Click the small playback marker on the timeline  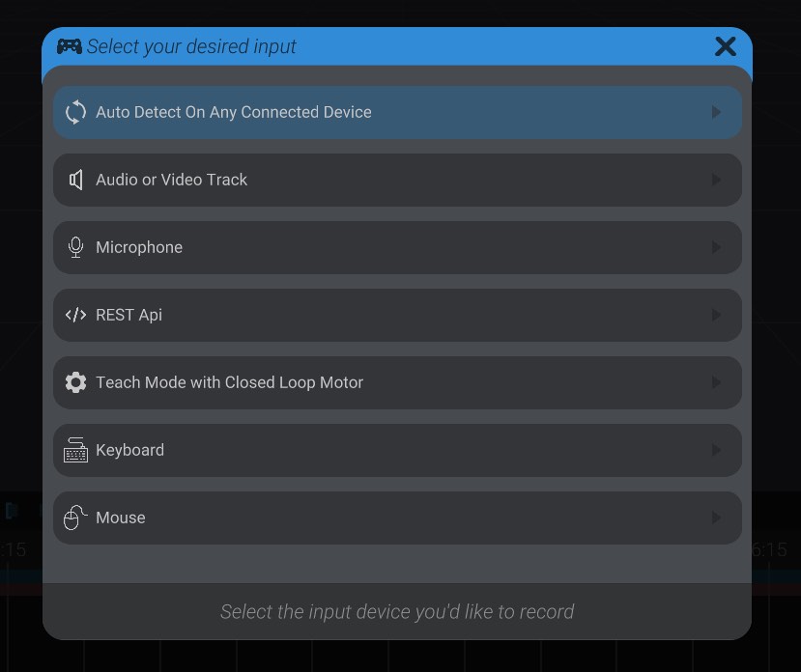(12, 511)
